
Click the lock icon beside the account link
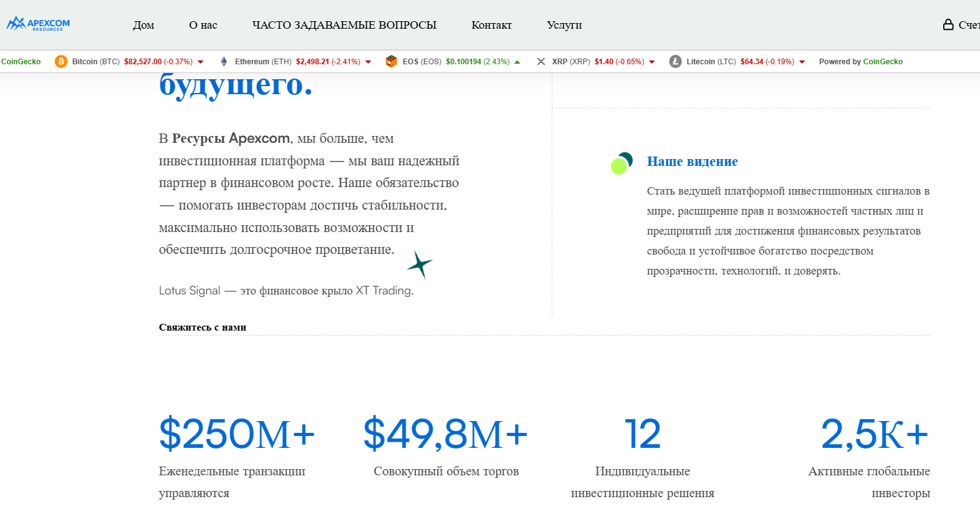(x=948, y=24)
